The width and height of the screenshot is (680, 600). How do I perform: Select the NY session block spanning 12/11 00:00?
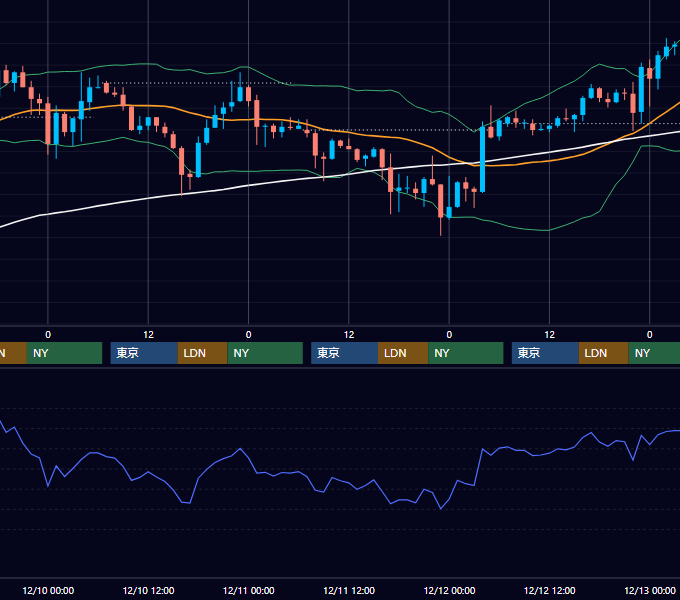coord(265,353)
